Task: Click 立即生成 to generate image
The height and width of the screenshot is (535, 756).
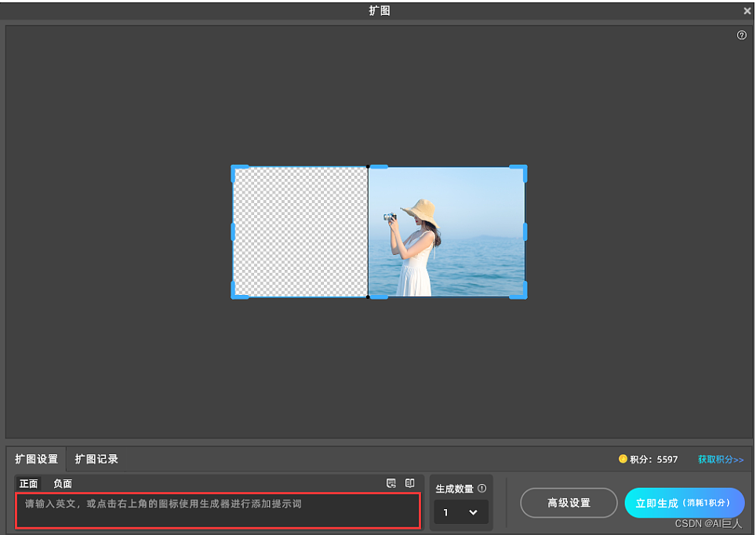Action: tap(685, 503)
